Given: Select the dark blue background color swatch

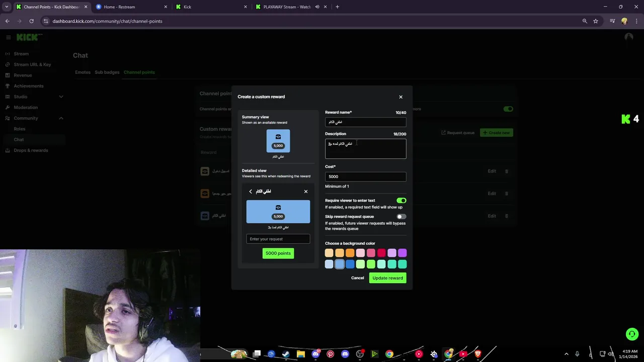Looking at the screenshot, I should tap(350, 264).
